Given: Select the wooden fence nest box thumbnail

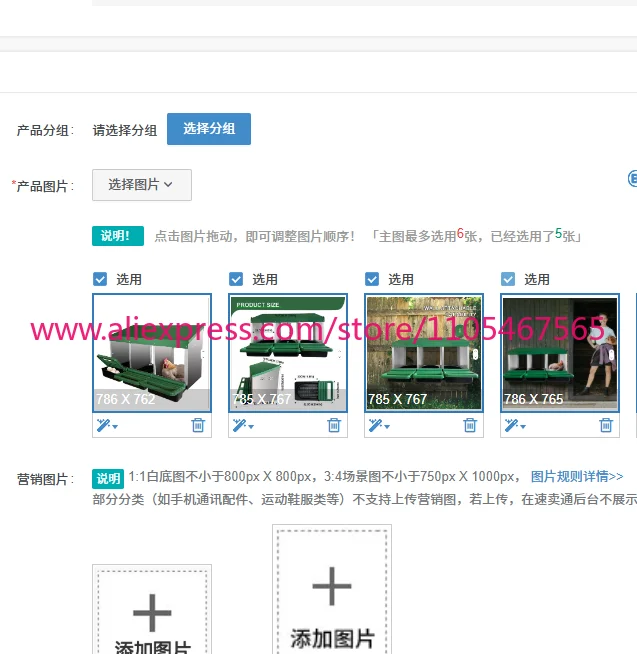Looking at the screenshot, I should [x=424, y=353].
